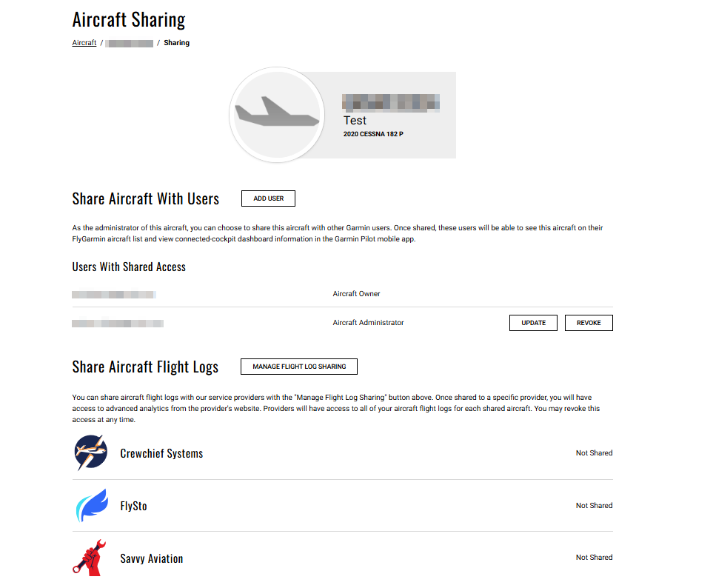Click the Crewchief Systems airplane logo
Viewport: 713px width, 588px height.
(91, 452)
